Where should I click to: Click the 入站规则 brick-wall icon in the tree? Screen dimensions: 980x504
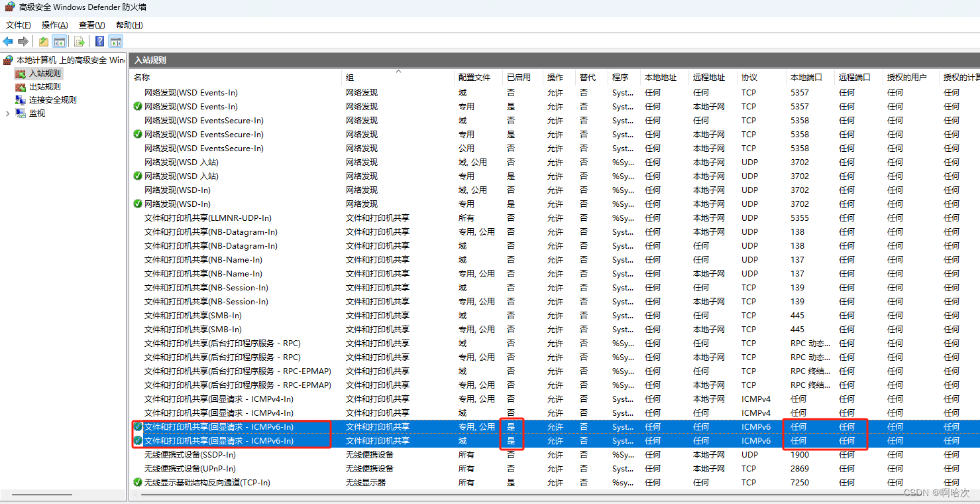[21, 74]
